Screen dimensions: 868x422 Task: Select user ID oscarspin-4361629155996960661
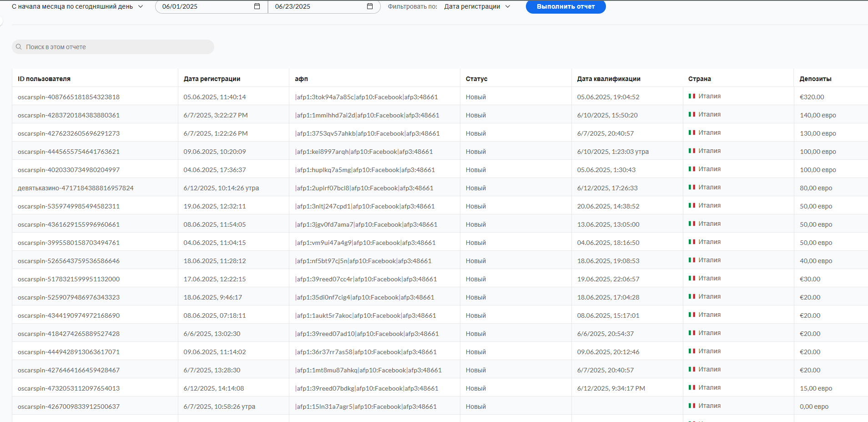coord(69,224)
